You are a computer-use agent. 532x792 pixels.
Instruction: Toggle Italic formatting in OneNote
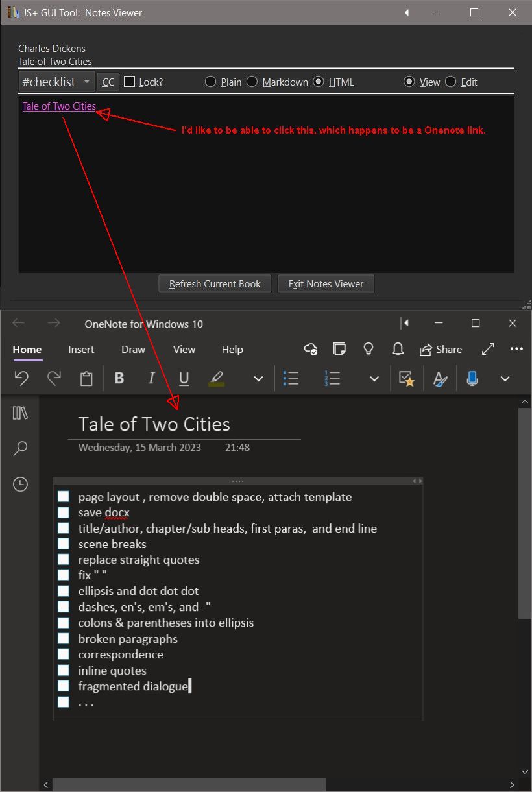click(x=152, y=379)
